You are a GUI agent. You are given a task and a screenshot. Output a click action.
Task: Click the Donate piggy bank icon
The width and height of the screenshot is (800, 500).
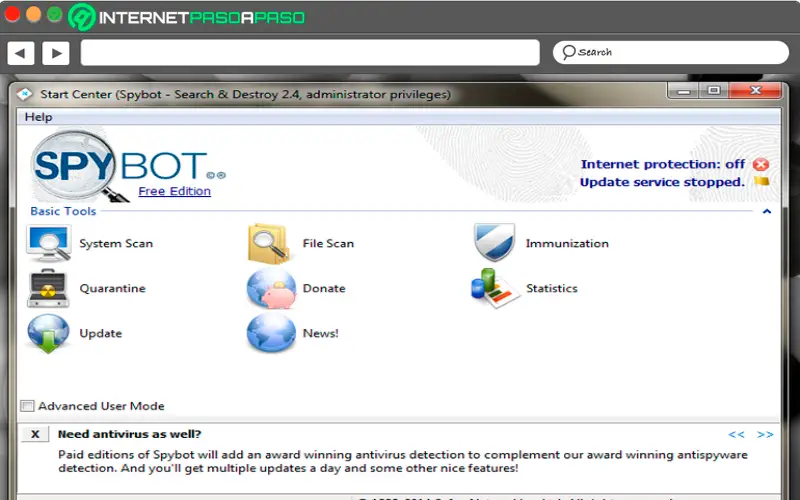pyautogui.click(x=271, y=289)
